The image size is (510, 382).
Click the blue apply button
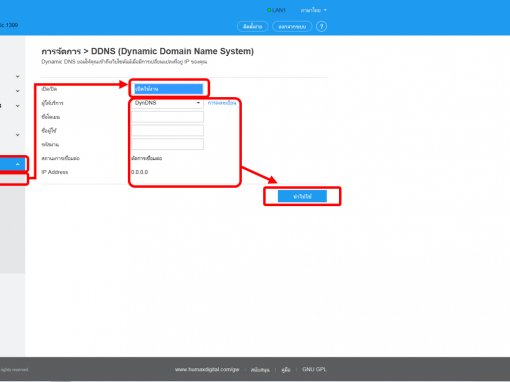[x=302, y=196]
